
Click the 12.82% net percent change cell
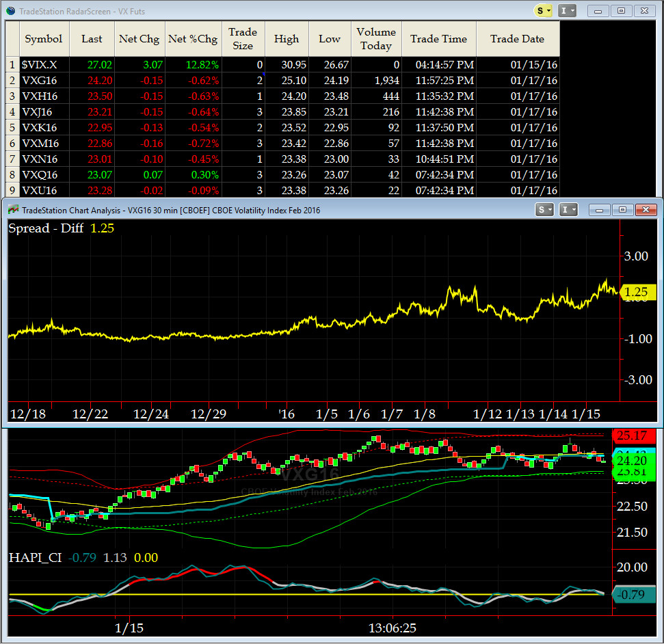[x=194, y=65]
